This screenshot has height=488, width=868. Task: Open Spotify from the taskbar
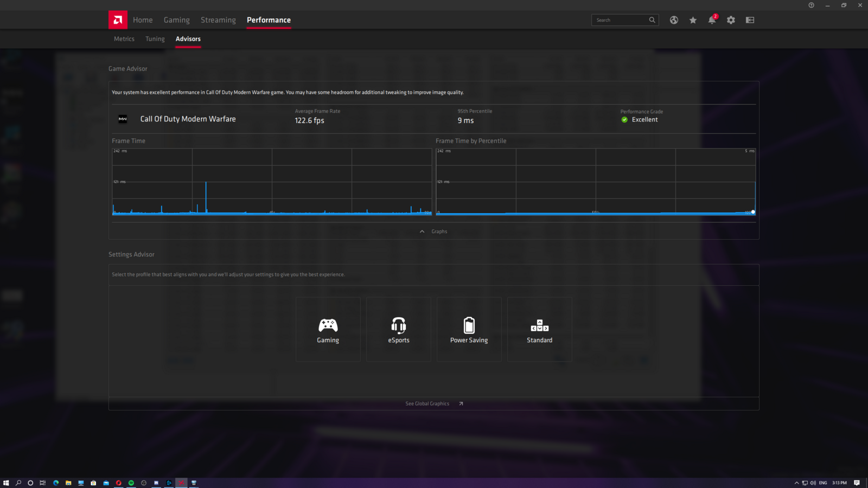pos(131,483)
